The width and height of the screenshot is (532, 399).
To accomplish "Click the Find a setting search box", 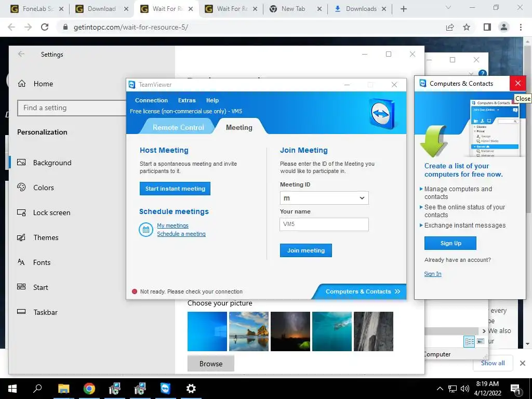I will click(x=72, y=108).
